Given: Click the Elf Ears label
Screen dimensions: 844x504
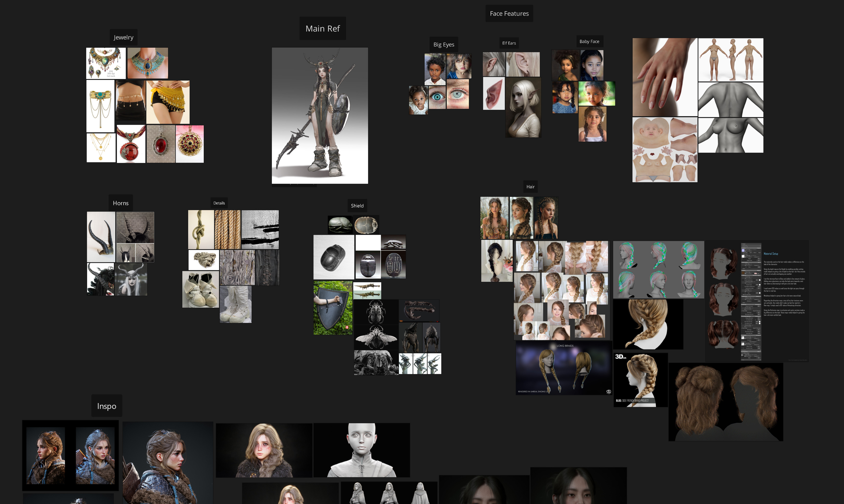Looking at the screenshot, I should (x=509, y=43).
